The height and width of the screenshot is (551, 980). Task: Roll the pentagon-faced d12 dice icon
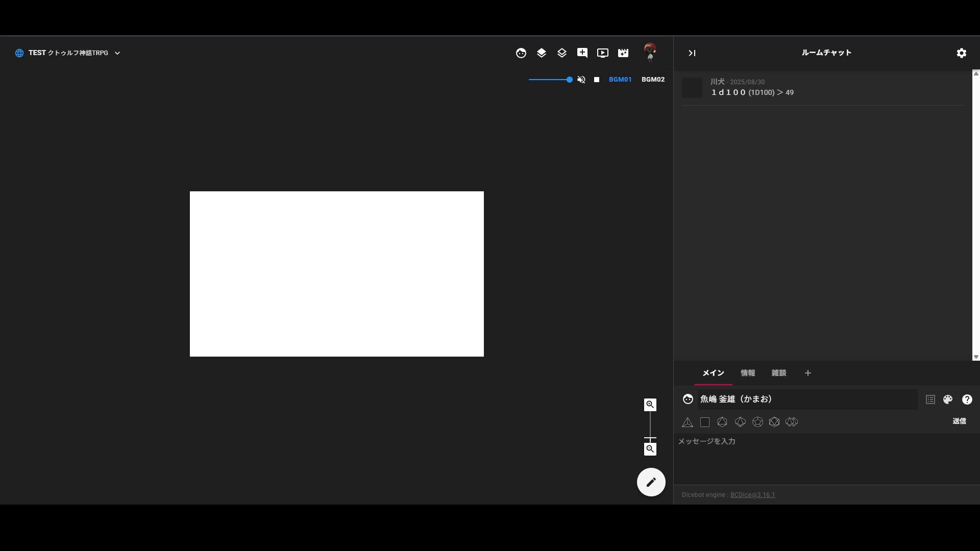pyautogui.click(x=757, y=422)
